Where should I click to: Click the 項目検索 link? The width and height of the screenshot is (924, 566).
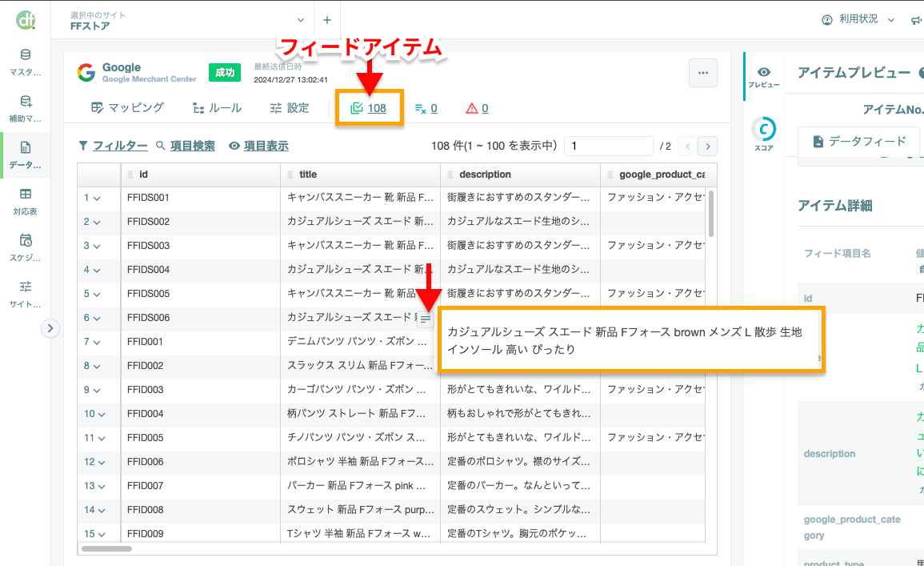pyautogui.click(x=186, y=146)
